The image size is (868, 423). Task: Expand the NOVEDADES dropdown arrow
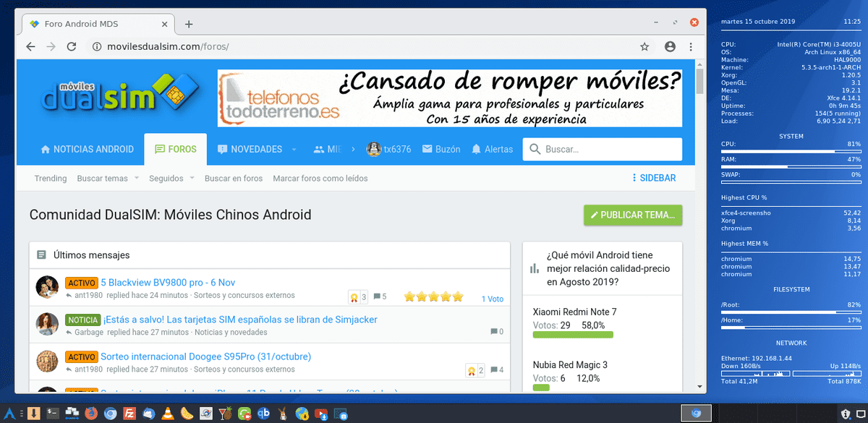[x=294, y=150]
